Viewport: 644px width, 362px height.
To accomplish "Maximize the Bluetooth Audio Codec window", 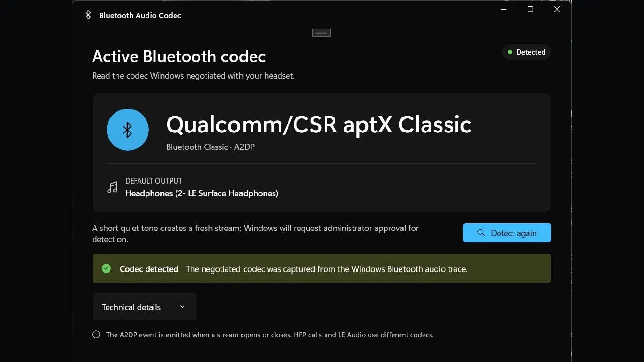I will point(530,9).
